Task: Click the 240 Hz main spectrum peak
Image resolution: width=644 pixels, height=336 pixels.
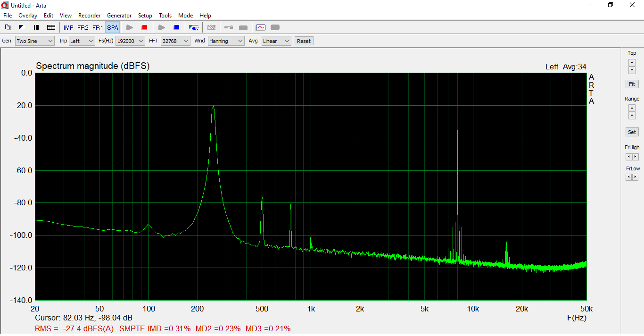Action: pyautogui.click(x=213, y=107)
